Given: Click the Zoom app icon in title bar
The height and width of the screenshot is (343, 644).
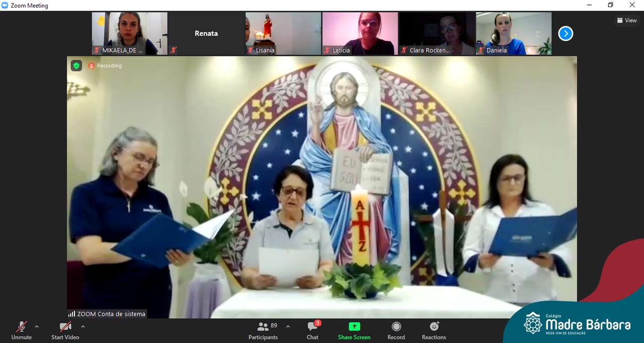Looking at the screenshot, I should tap(5, 6).
